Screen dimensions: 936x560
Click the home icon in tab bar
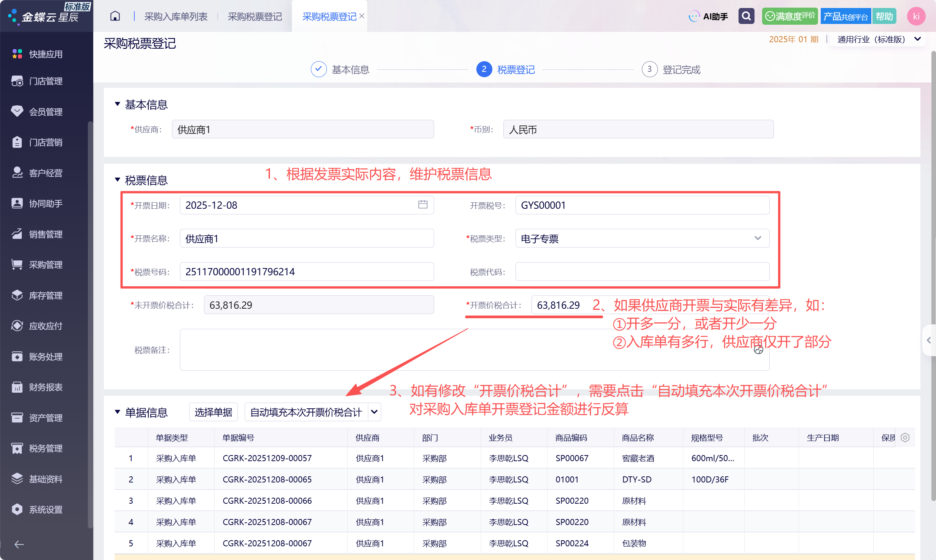click(115, 16)
